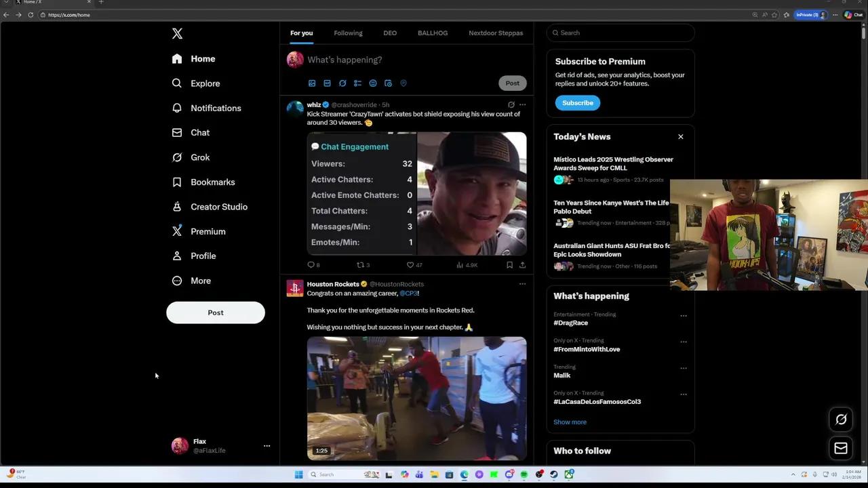Click the Subscribe to Premium button
The image size is (868, 488).
[x=577, y=103]
